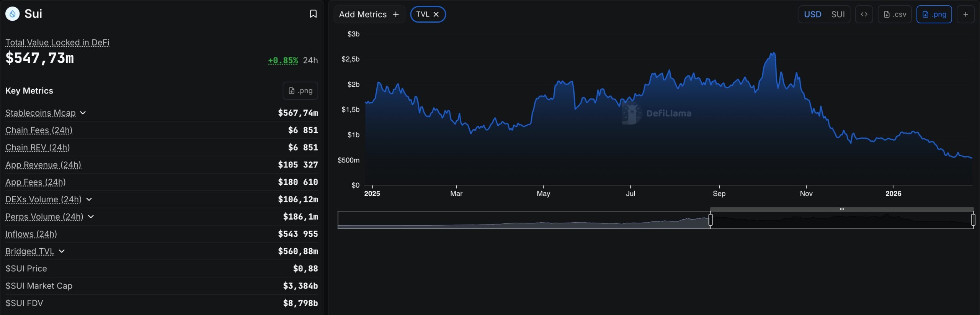980x315 pixels.
Task: Expand the Perps Volume (24h) breakdown
Action: 91,217
